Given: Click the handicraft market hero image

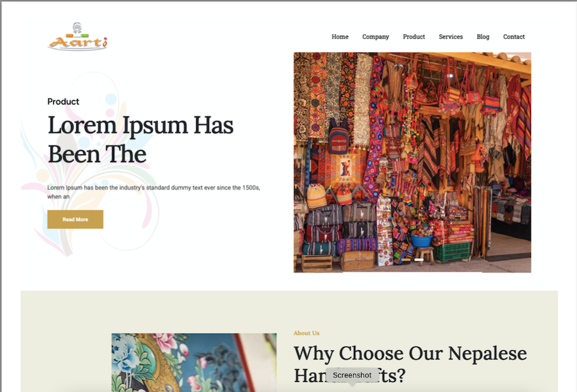Looking at the screenshot, I should [x=412, y=162].
